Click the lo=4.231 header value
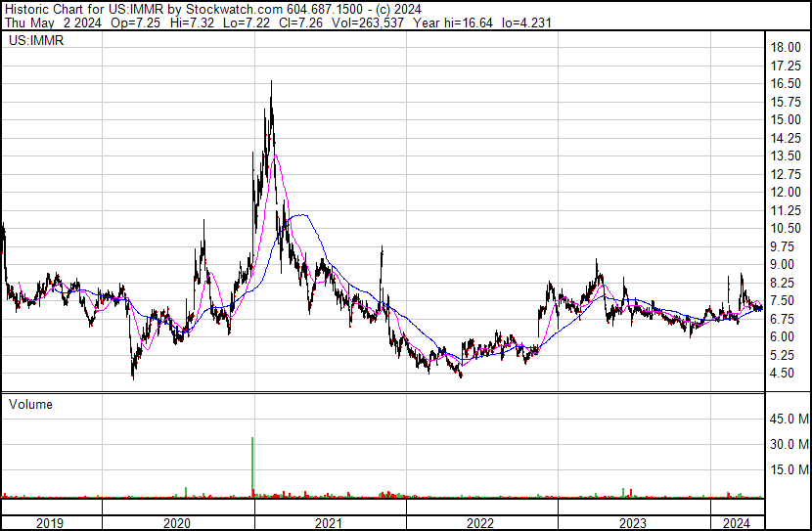 pos(526,22)
